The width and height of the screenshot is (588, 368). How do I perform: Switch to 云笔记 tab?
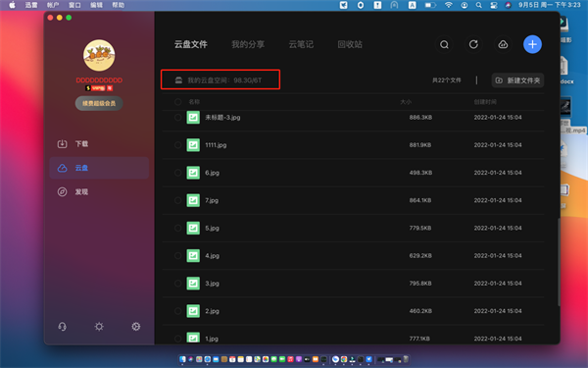click(301, 44)
